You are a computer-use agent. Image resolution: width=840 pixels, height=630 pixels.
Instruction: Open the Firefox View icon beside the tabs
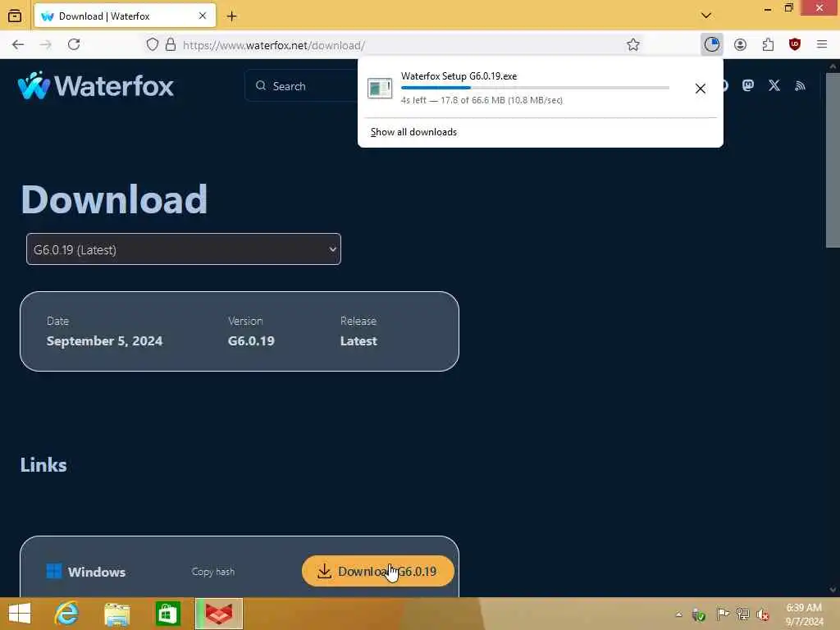[x=15, y=16]
